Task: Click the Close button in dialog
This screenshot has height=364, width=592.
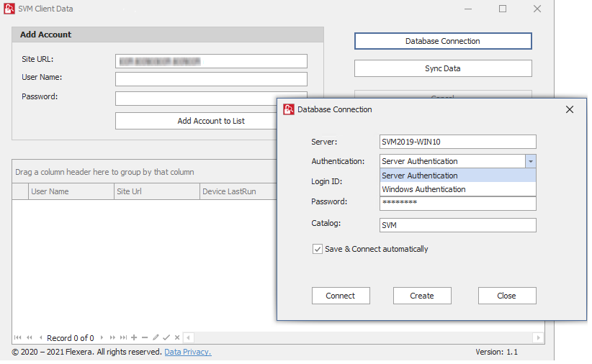Action: [507, 296]
